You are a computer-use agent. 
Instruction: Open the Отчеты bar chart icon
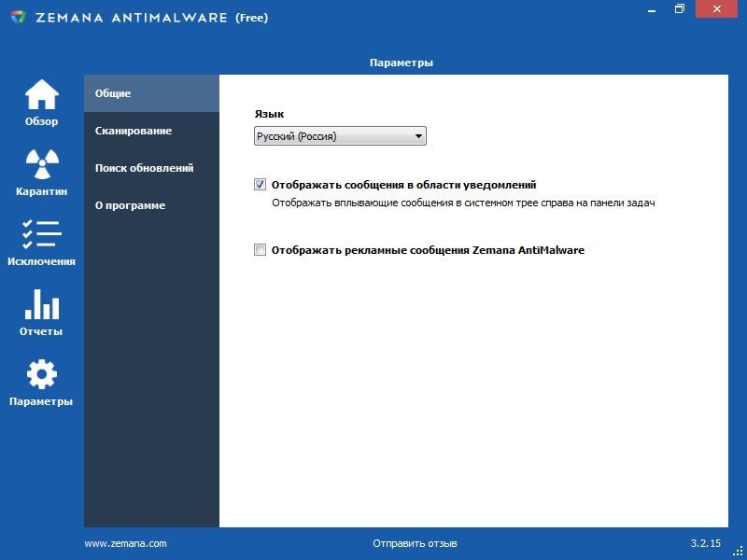click(x=42, y=304)
